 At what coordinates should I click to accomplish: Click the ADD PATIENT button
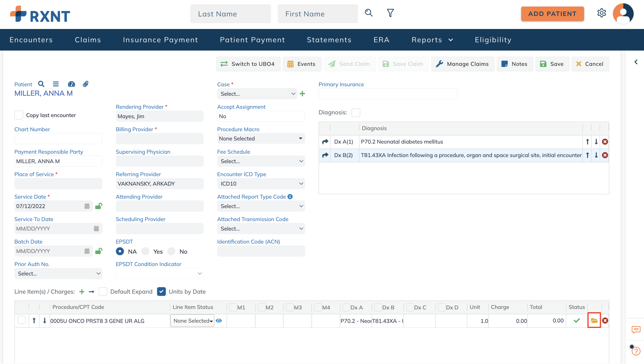pos(552,14)
